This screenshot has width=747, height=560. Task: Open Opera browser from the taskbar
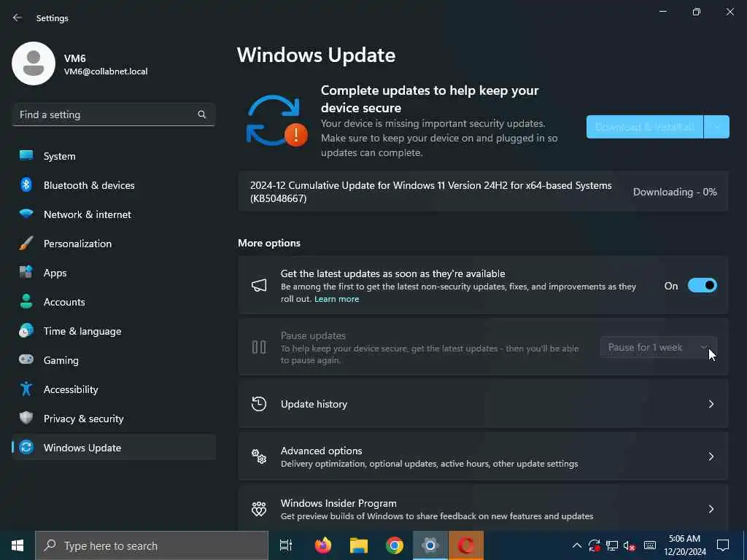(x=466, y=545)
